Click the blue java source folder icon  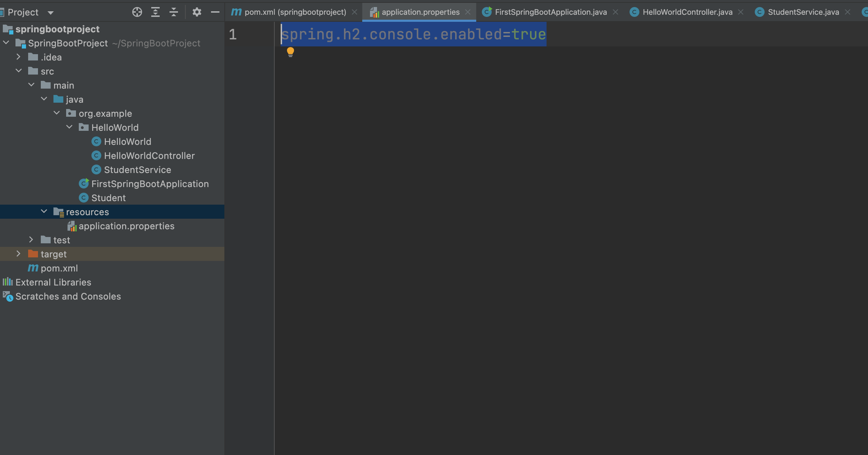58,99
